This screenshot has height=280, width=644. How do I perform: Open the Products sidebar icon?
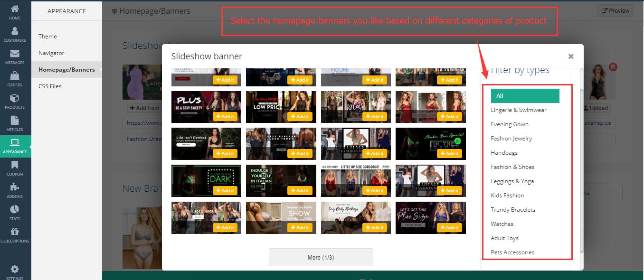[15, 101]
